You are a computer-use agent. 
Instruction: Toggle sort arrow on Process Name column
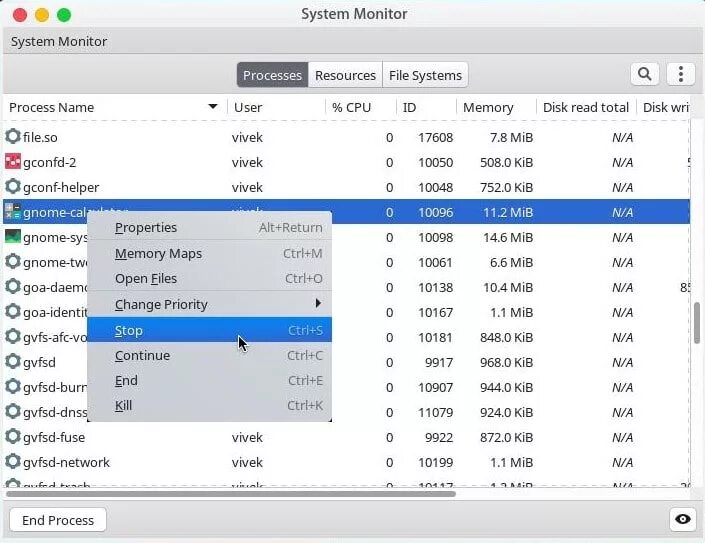[x=213, y=107]
